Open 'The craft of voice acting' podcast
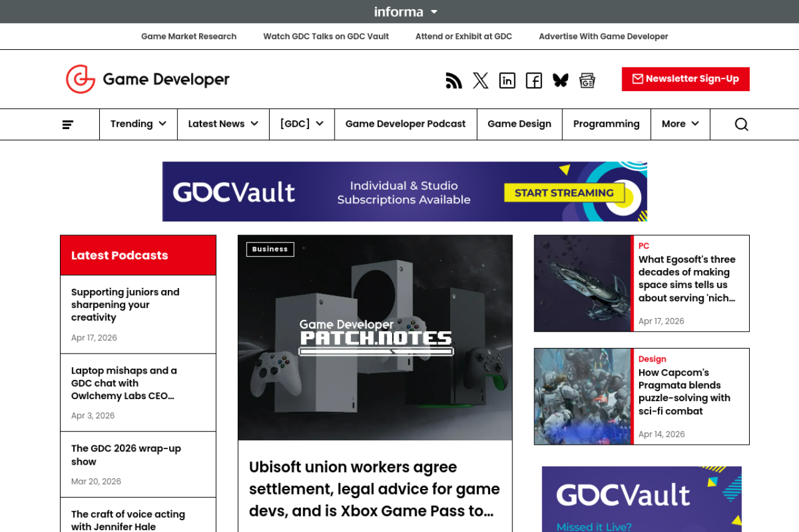 pyautogui.click(x=128, y=520)
